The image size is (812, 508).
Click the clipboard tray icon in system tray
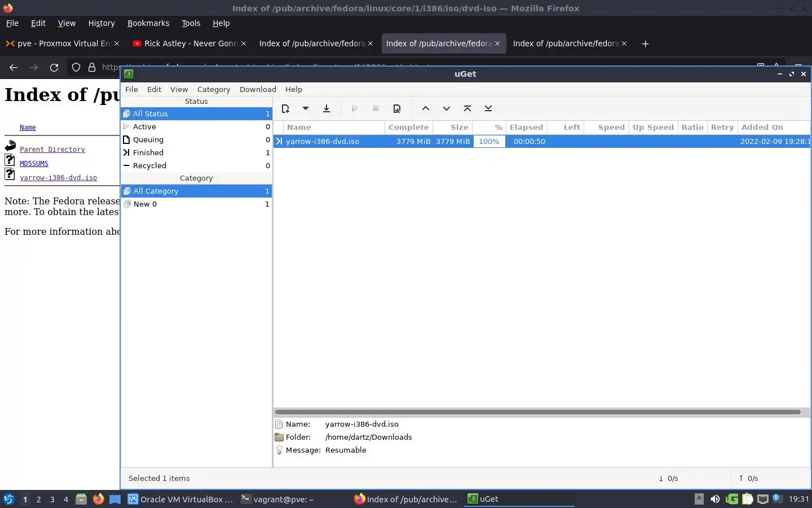[x=748, y=499]
